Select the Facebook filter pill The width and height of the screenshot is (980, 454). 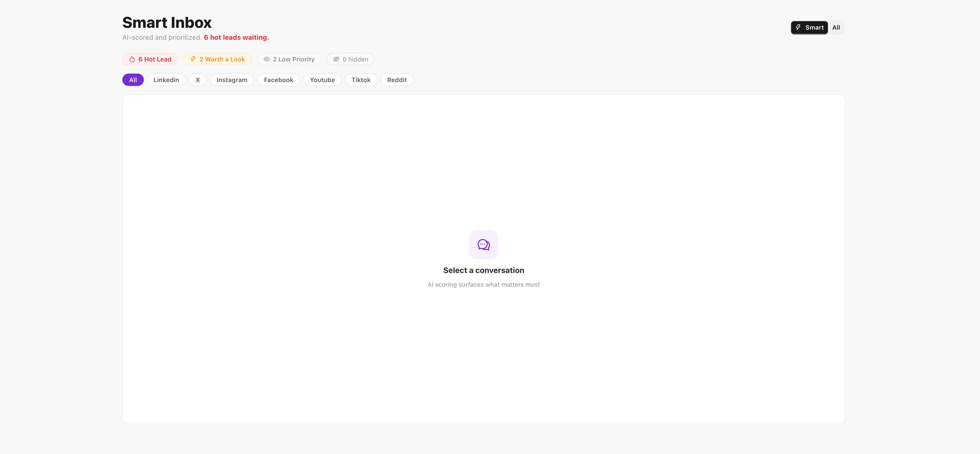pos(278,79)
